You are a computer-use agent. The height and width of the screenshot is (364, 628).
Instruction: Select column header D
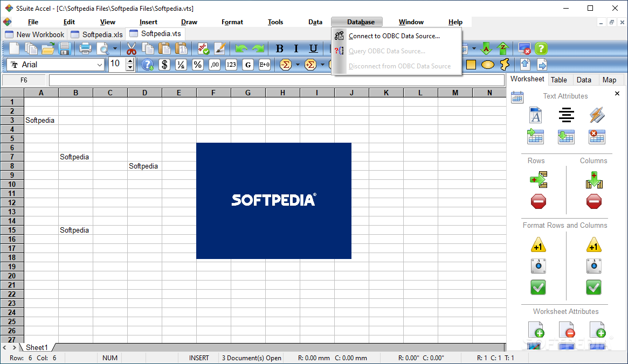click(144, 93)
